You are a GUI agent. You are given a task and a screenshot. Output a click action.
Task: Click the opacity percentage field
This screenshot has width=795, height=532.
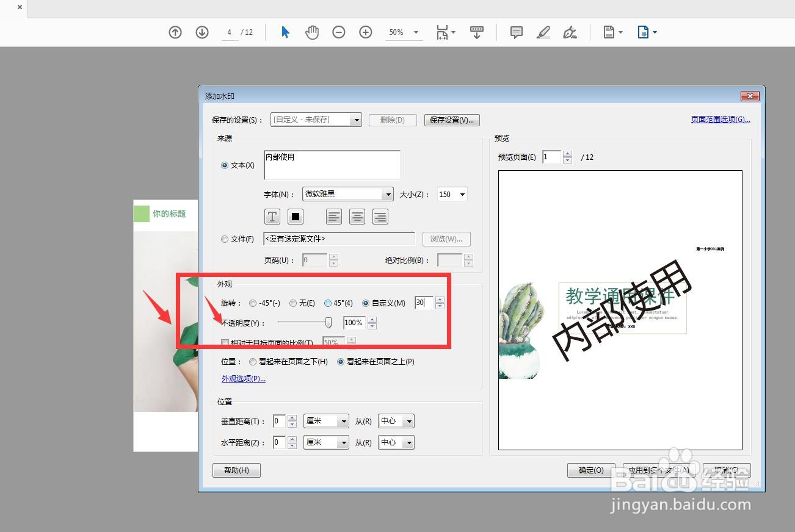click(x=354, y=323)
